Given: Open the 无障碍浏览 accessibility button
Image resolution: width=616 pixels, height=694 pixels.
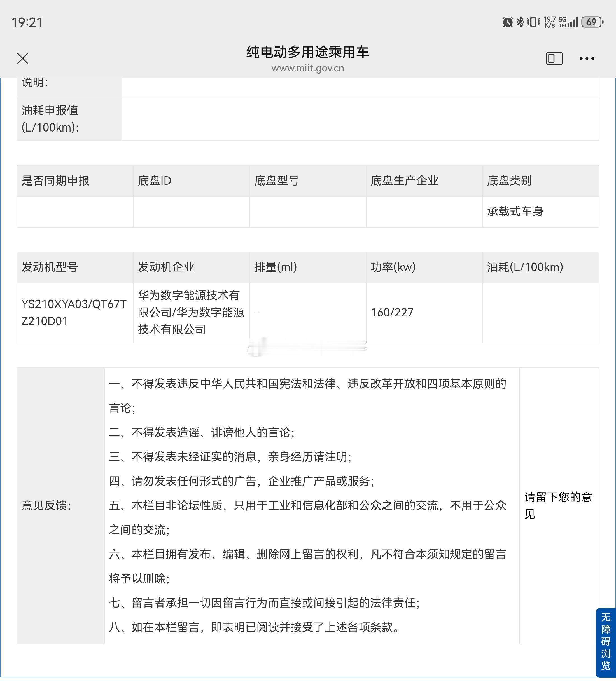Looking at the screenshot, I should [x=606, y=643].
